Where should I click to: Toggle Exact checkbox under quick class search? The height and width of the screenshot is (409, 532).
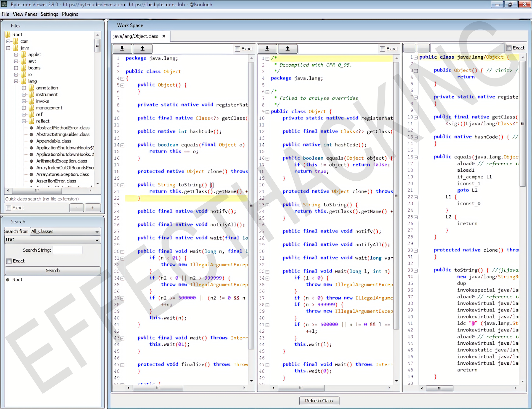point(9,208)
